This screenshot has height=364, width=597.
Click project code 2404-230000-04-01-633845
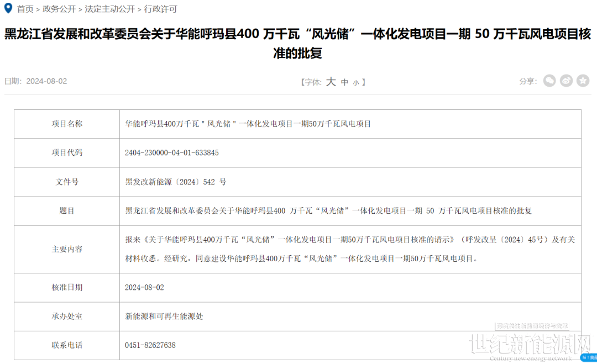click(x=172, y=152)
